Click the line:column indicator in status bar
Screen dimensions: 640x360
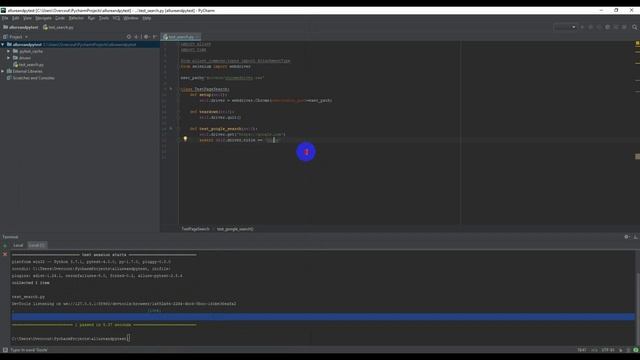click(x=582, y=350)
